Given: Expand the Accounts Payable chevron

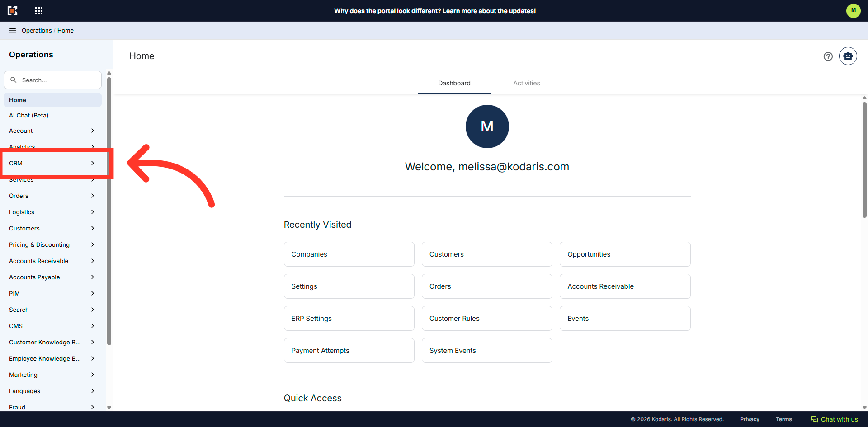Looking at the screenshot, I should click(93, 277).
